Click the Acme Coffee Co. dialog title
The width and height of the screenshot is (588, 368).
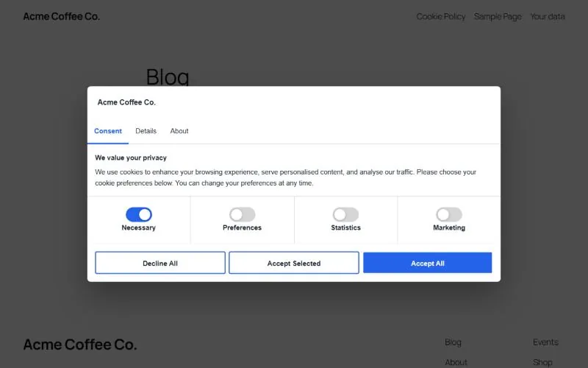[x=126, y=102]
